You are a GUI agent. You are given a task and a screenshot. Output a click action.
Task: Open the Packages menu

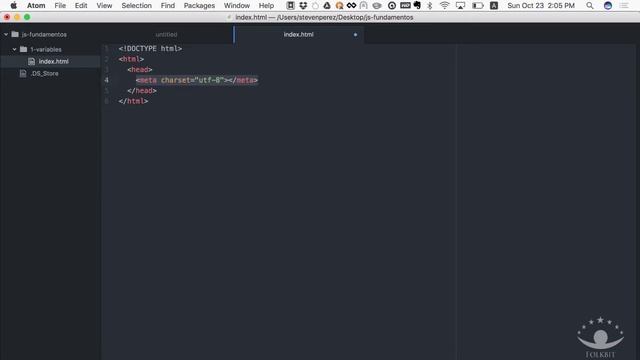(x=199, y=5)
